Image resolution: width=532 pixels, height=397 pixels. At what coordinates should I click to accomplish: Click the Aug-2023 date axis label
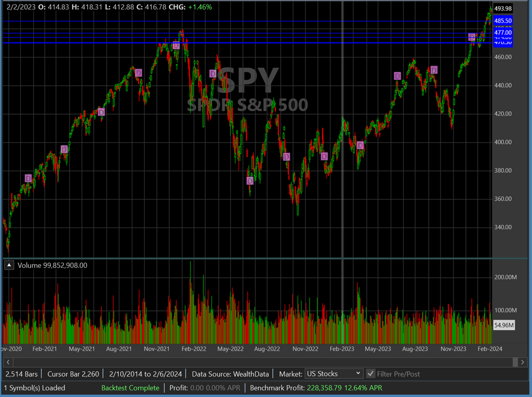coord(415,349)
